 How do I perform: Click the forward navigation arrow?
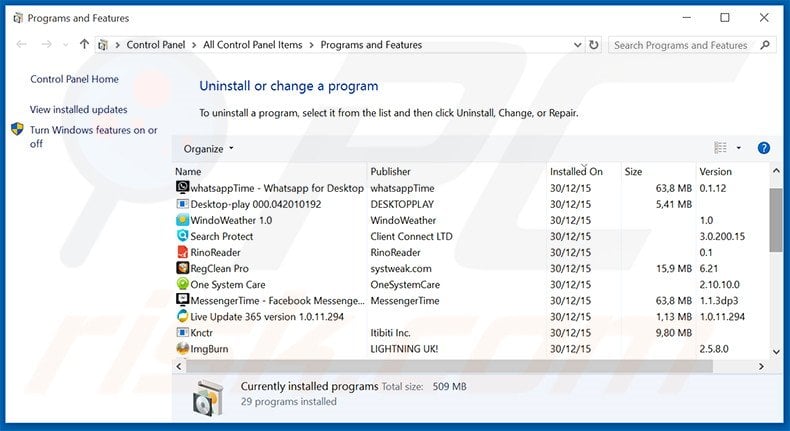(46, 44)
